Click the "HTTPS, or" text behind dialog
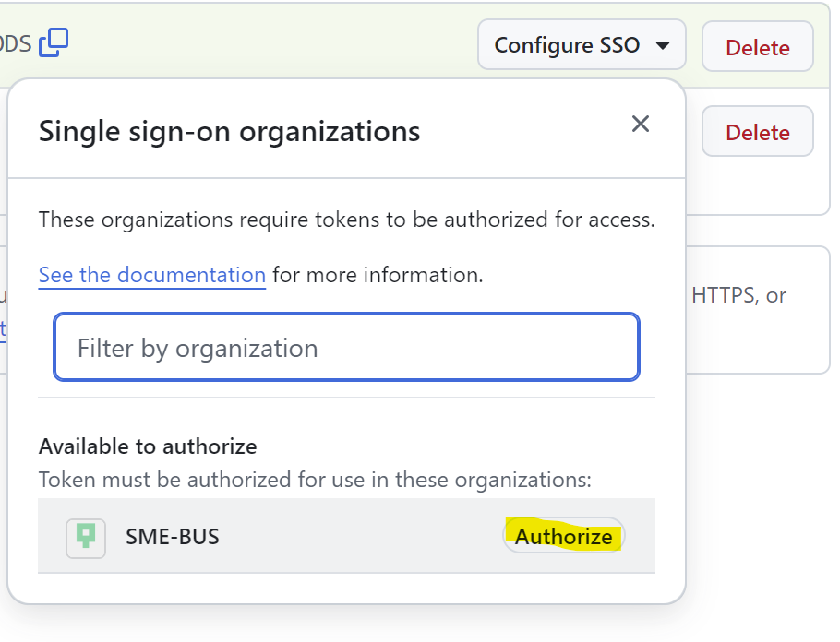Screen dimensions: 840x642 [738, 295]
